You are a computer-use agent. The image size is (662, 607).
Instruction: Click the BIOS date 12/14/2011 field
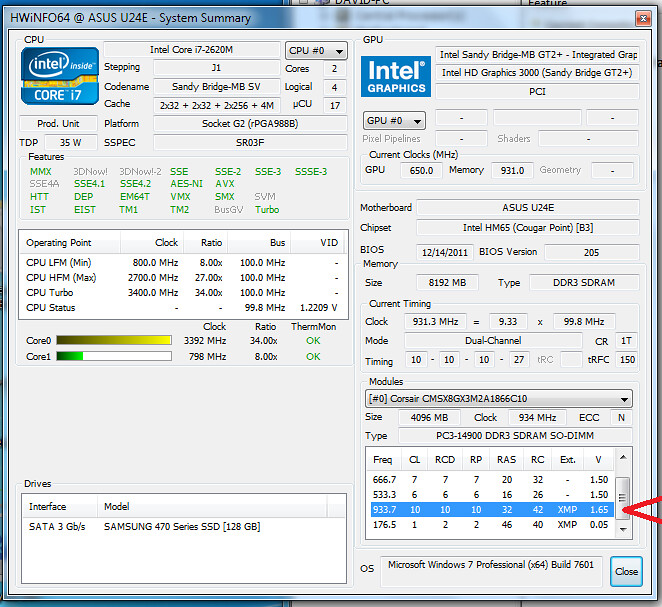445,252
